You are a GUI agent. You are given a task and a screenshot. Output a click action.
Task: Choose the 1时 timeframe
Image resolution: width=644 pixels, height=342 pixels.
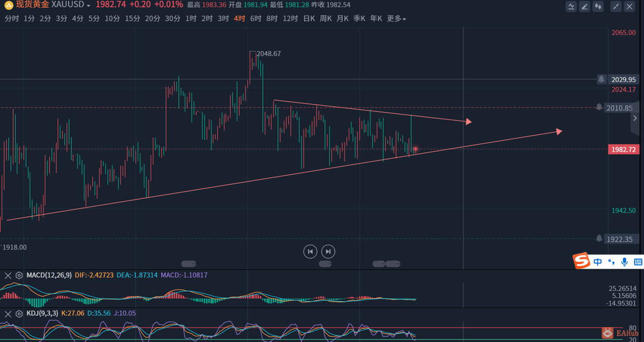(x=191, y=19)
